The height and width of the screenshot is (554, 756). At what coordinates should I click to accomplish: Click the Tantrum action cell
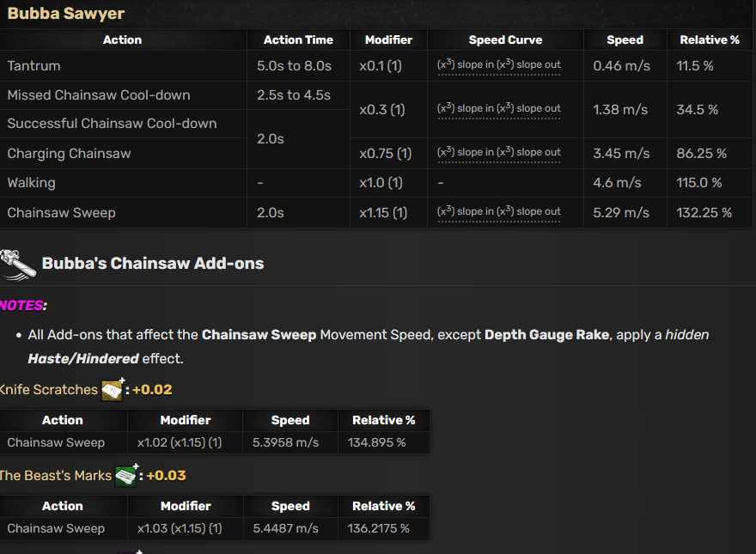click(124, 66)
